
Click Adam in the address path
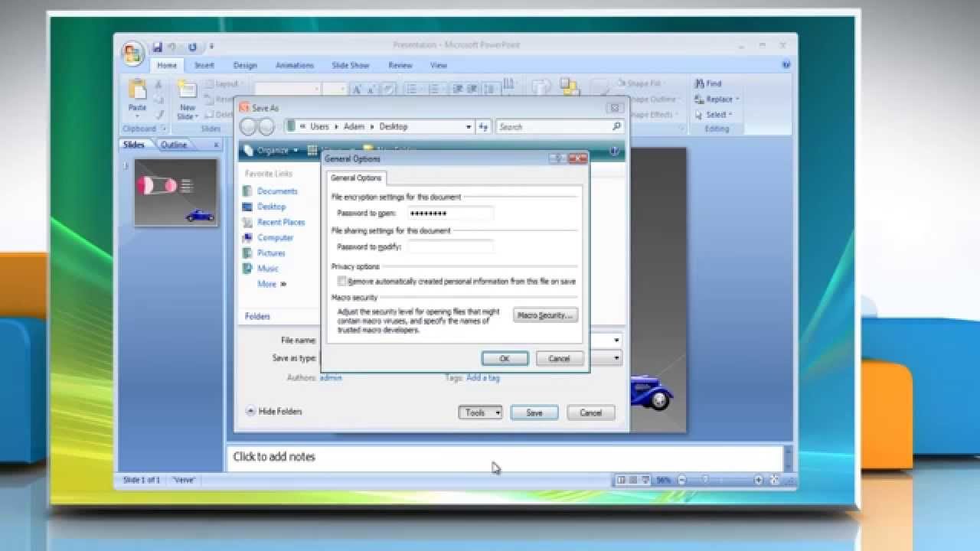point(354,127)
